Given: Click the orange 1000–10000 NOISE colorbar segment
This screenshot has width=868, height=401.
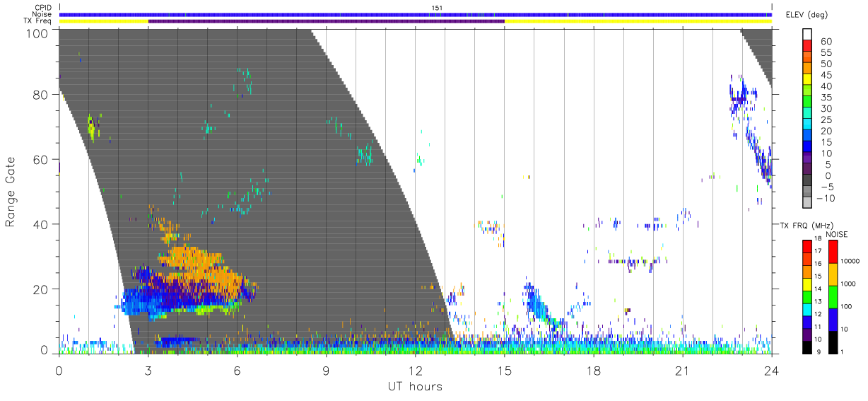Looking at the screenshot, I should (833, 274).
